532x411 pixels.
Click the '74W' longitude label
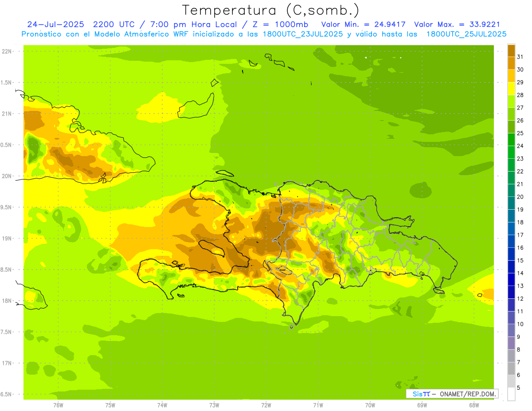[x=162, y=405]
